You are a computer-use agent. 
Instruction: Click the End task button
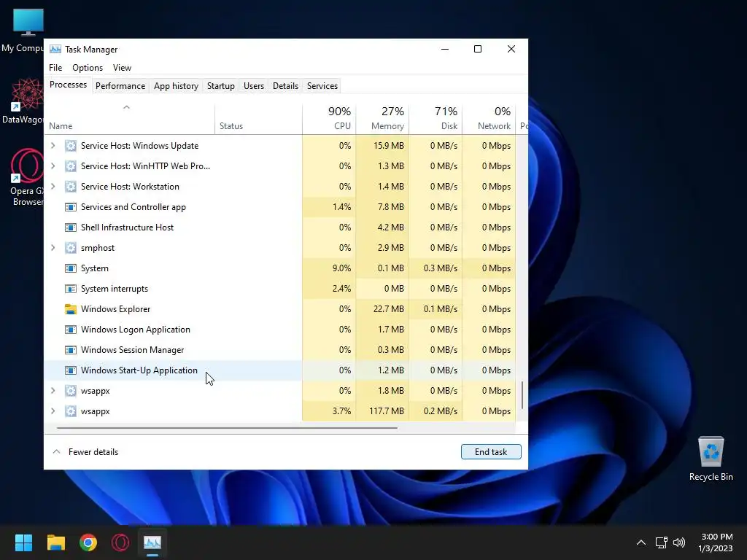pos(491,452)
